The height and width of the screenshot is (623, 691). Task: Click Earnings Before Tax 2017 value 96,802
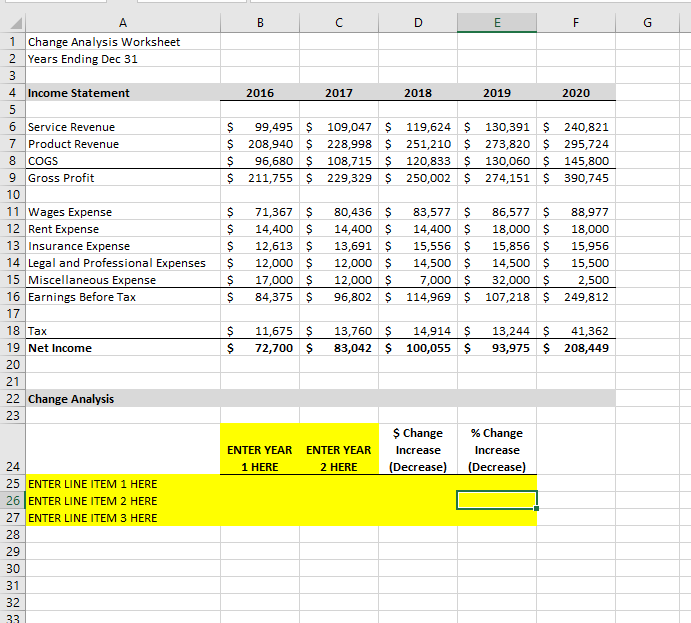[x=339, y=297]
